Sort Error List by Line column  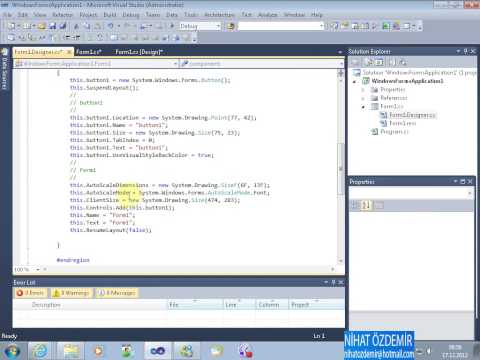(x=240, y=305)
